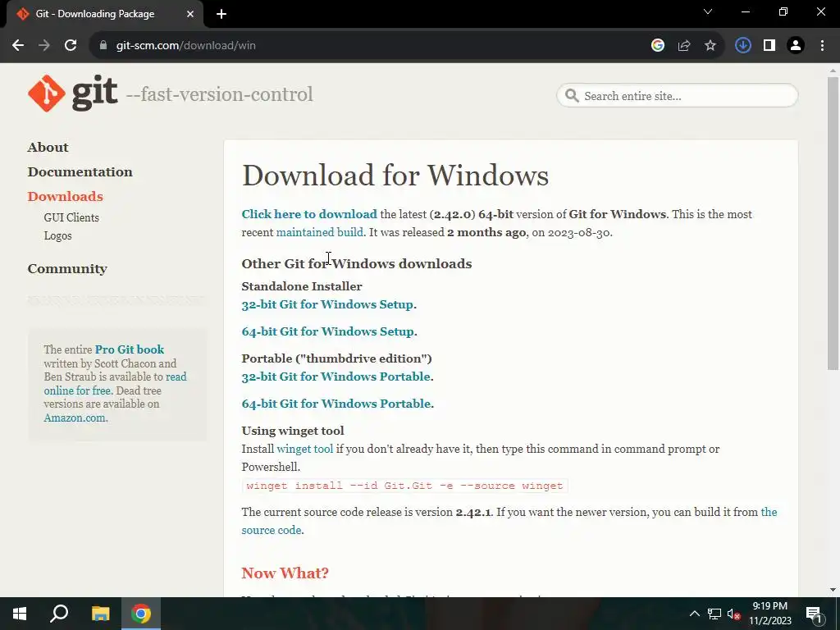Image resolution: width=840 pixels, height=630 pixels.
Task: Click the 'Download for Windows' heading
Action: pos(395,176)
